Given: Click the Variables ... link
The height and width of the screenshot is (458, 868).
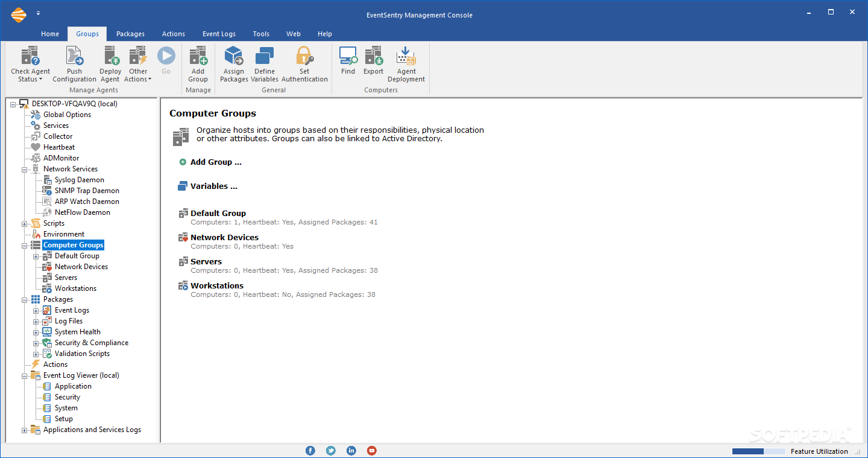Looking at the screenshot, I should point(214,186).
